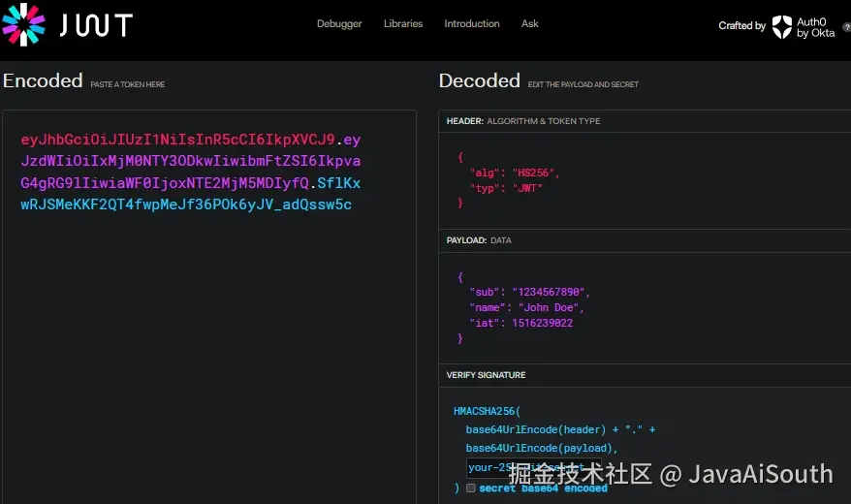Click the JWT pinwheel logo icon
The height and width of the screenshot is (504, 851).
(x=23, y=24)
